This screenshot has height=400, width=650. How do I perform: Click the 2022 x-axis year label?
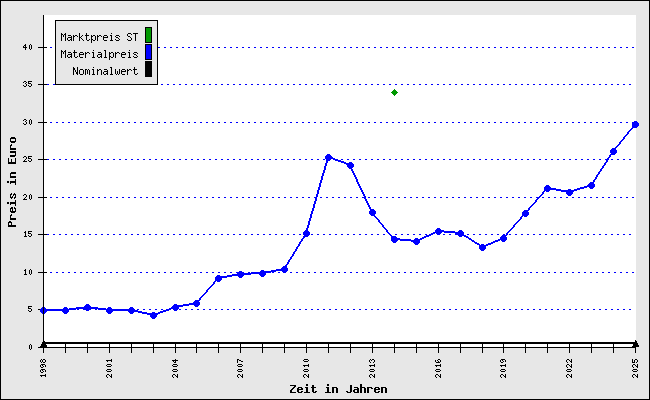pos(570,368)
